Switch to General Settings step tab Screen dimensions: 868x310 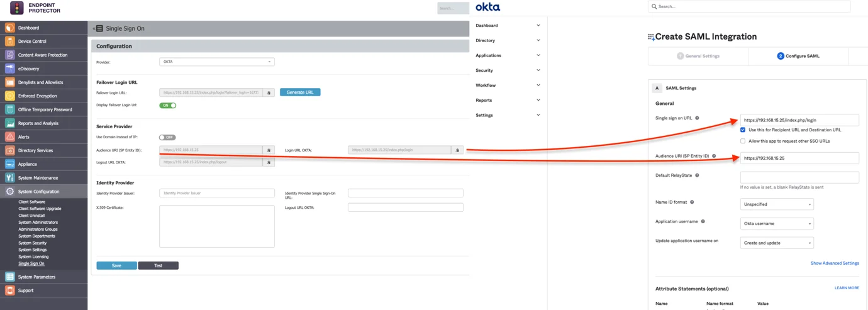(698, 56)
